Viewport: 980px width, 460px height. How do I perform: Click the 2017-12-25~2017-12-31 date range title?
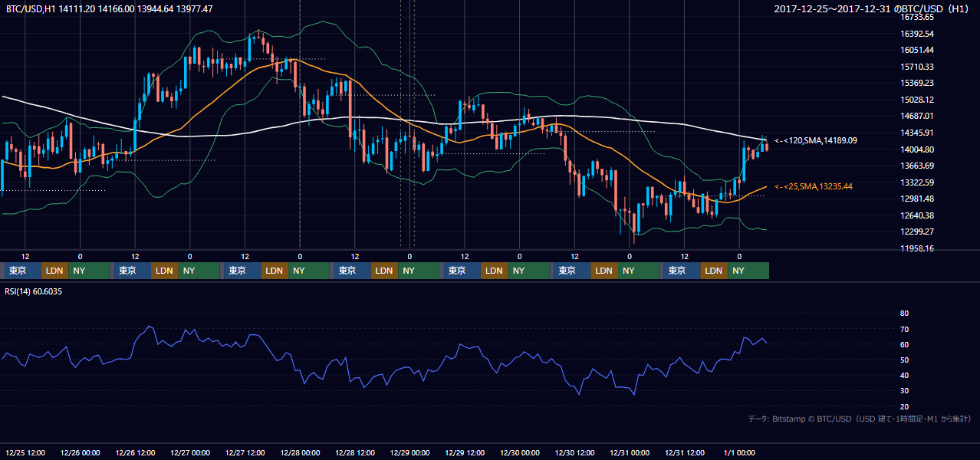pos(873,9)
